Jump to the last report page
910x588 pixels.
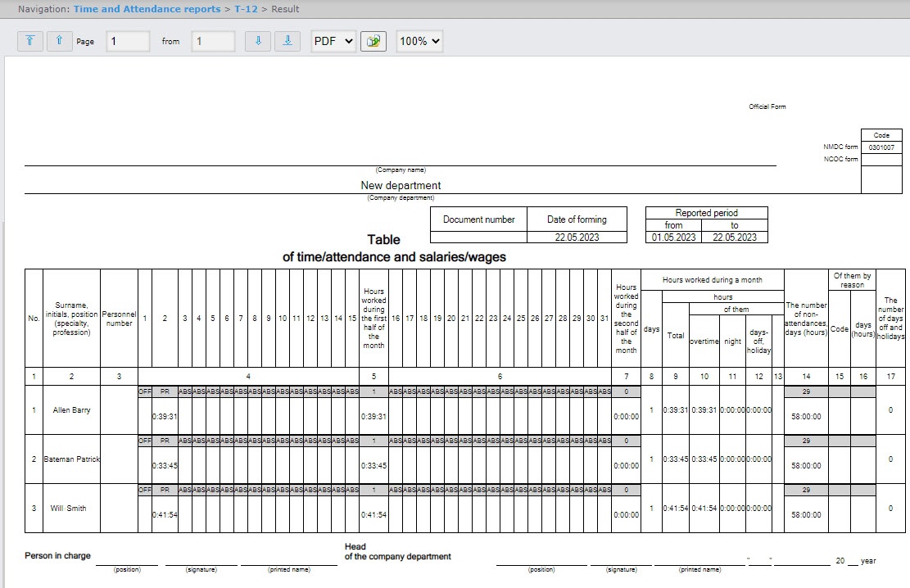287,41
